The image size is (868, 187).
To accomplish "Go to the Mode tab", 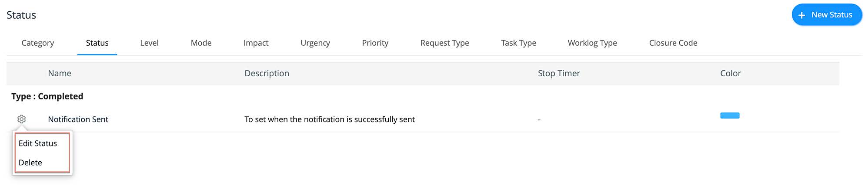I will point(201,43).
